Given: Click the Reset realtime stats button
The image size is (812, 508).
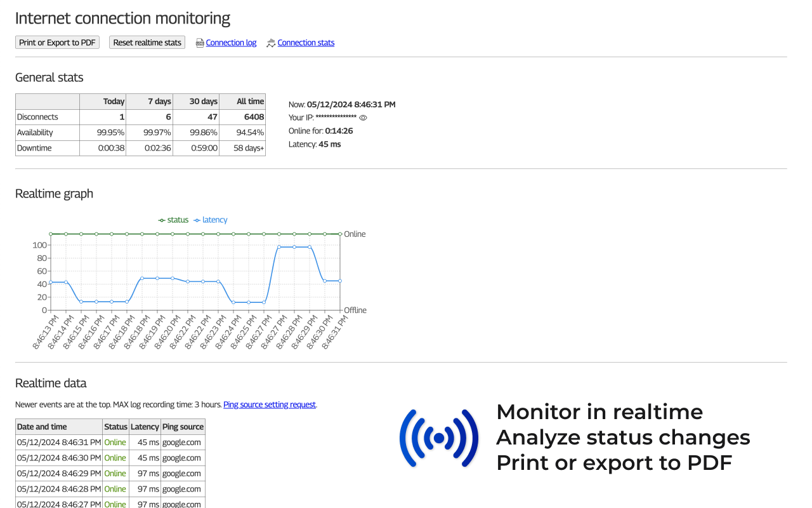Looking at the screenshot, I should 147,42.
